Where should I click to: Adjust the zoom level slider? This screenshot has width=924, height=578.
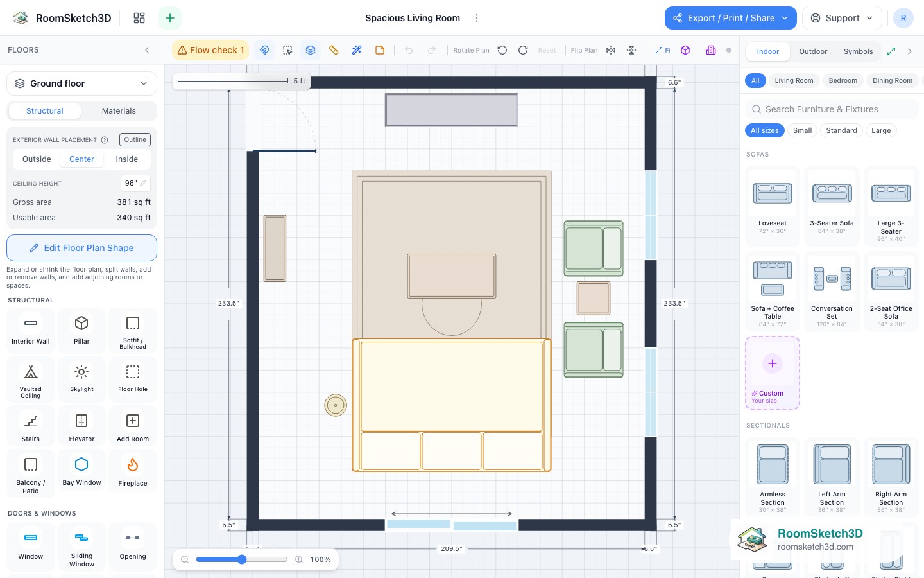tap(242, 559)
